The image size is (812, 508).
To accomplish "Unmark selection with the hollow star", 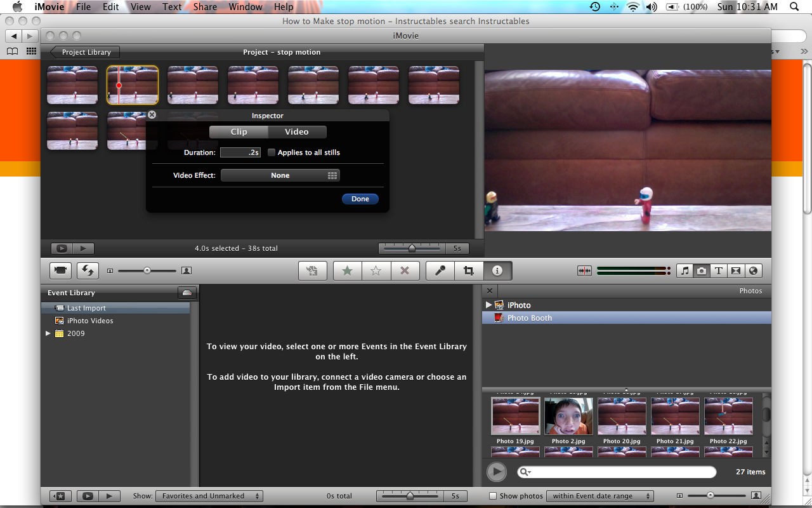I will click(x=376, y=271).
